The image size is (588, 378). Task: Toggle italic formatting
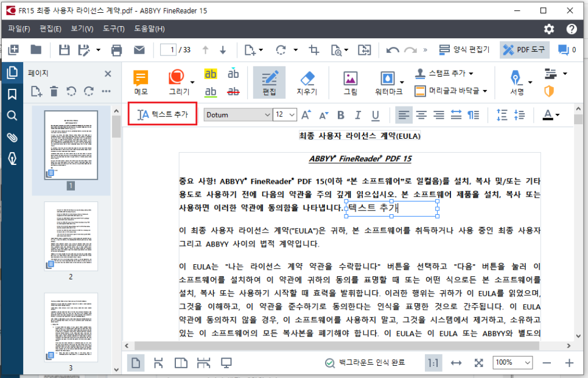click(x=358, y=115)
